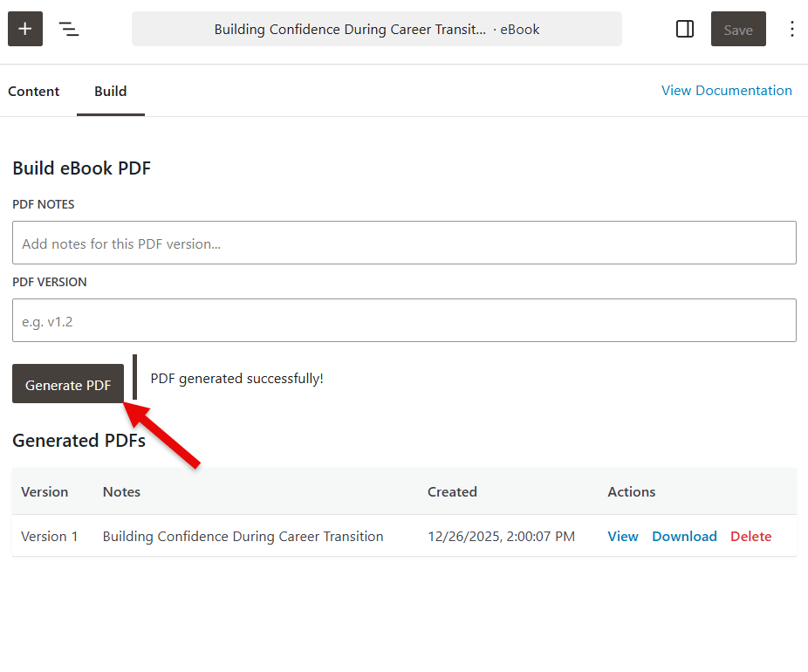Screen dimensions: 808x672
Task: Switch to the Build tab
Action: pos(110,91)
